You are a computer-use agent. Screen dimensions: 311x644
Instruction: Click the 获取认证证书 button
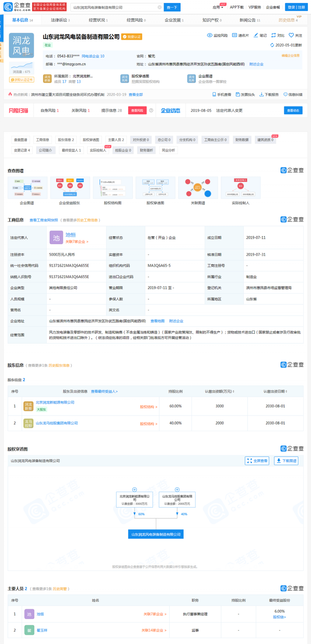21,80
